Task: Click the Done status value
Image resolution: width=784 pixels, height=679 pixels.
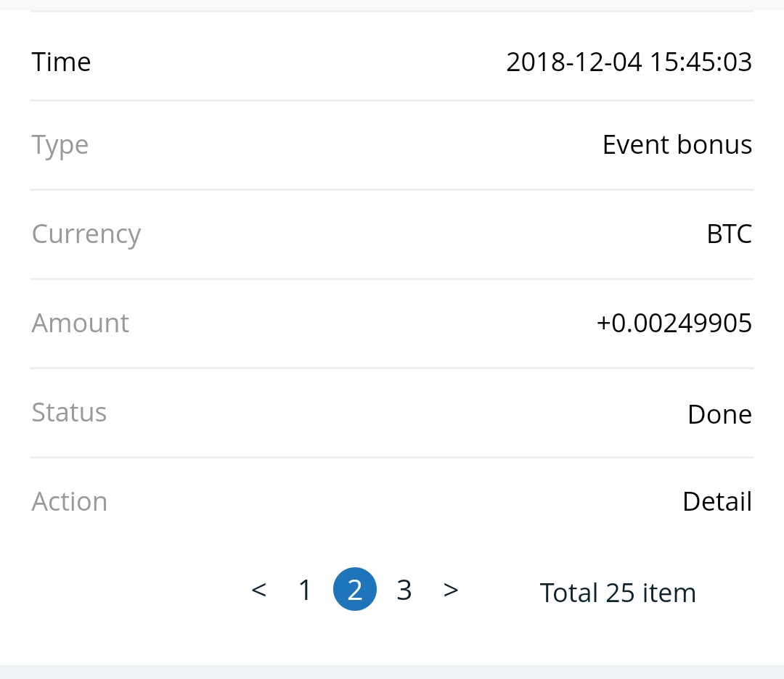Action: tap(719, 413)
